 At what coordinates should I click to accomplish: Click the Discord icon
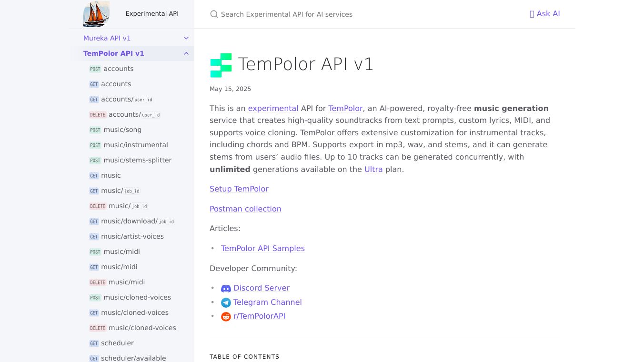[226, 288]
